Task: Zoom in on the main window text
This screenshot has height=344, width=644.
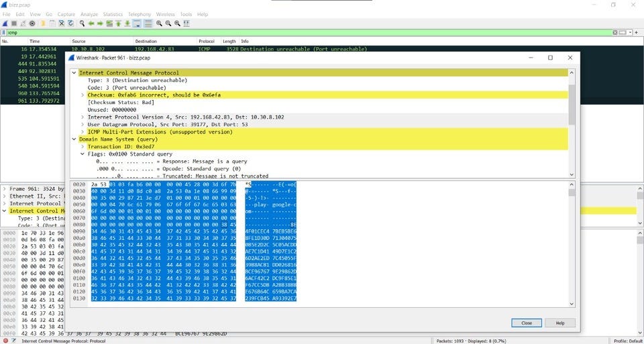Action: [159, 23]
